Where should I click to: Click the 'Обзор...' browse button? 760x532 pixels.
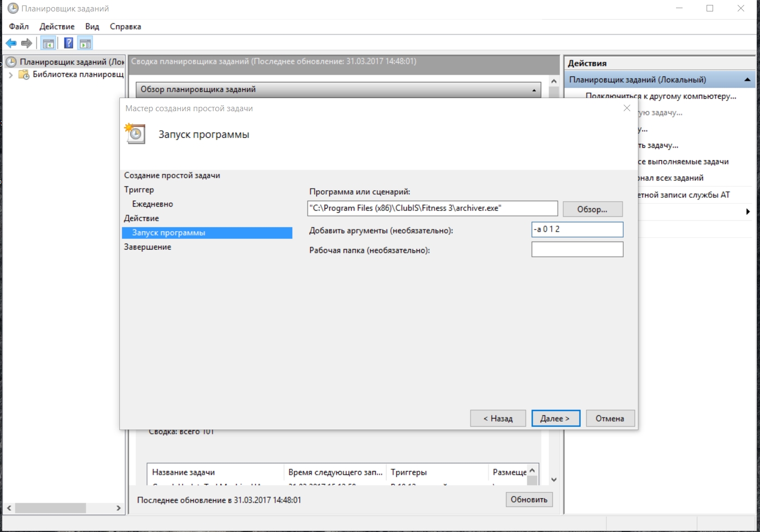click(593, 209)
